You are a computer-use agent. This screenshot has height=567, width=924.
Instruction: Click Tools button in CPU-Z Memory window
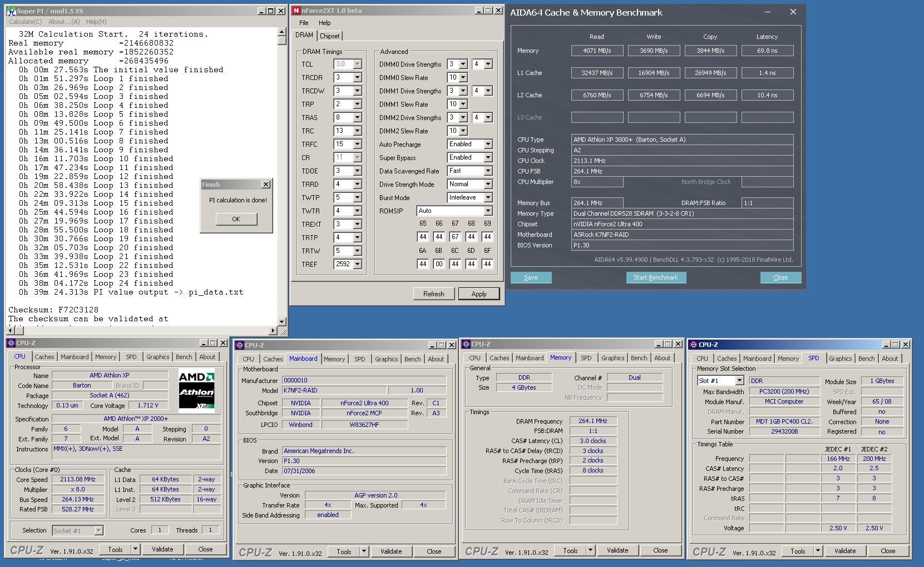[570, 551]
